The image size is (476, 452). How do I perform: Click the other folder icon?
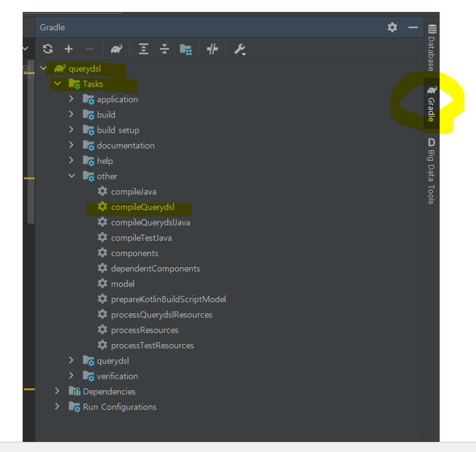point(89,176)
